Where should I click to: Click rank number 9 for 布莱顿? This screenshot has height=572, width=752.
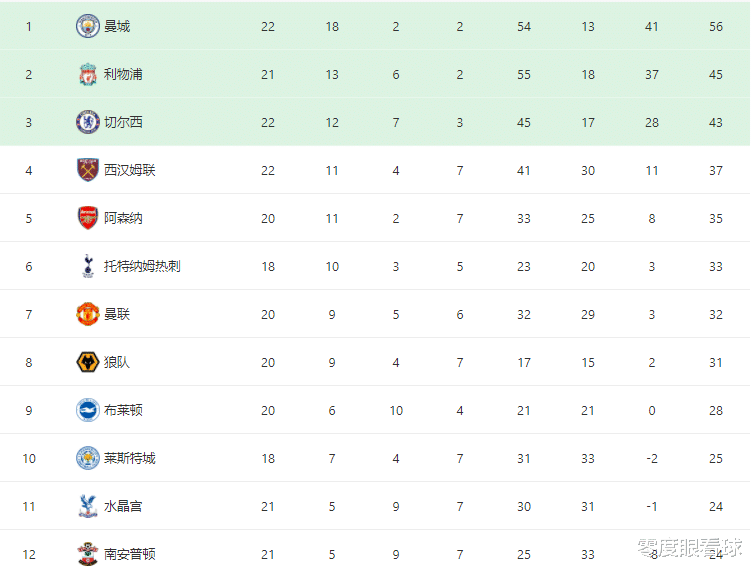pos(29,410)
